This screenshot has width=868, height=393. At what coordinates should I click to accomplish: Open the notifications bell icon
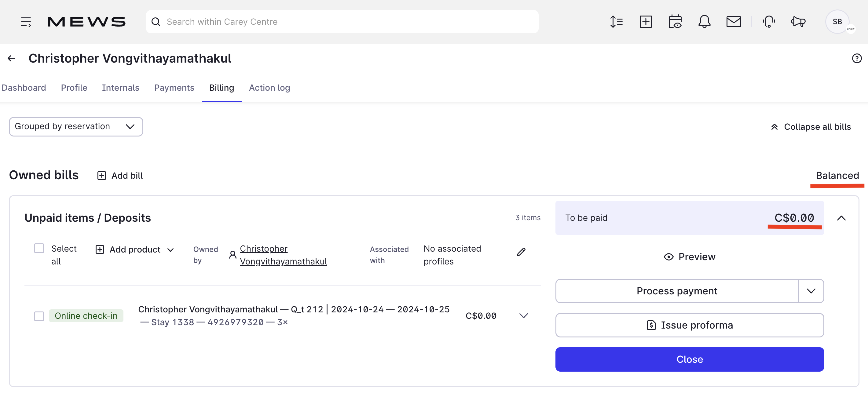pos(704,22)
